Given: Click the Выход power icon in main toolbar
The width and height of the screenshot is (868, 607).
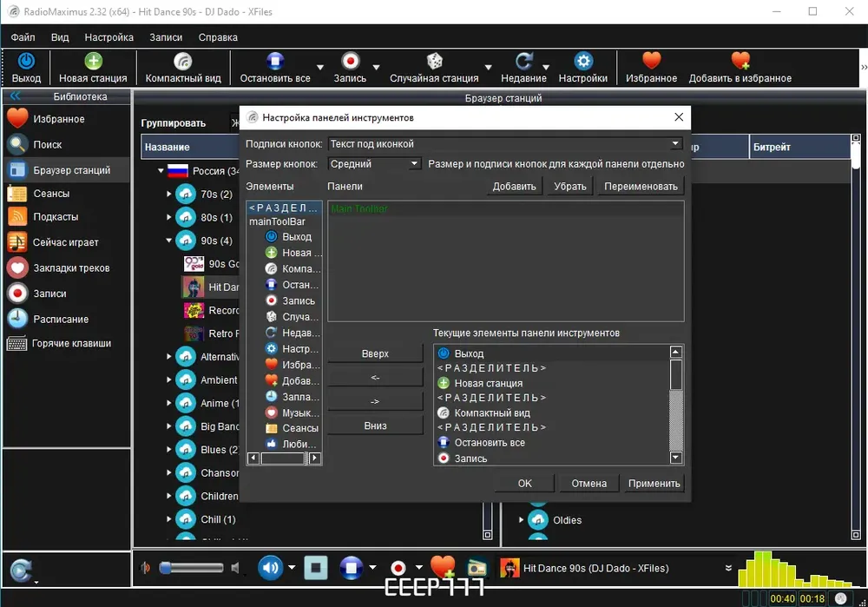Looking at the screenshot, I should tap(26, 61).
